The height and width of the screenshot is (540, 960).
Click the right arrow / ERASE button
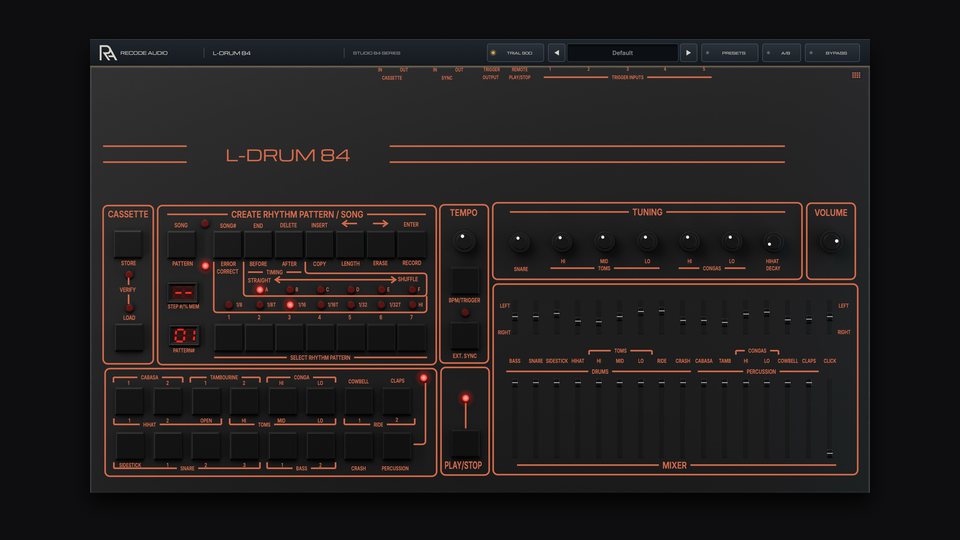(x=381, y=244)
